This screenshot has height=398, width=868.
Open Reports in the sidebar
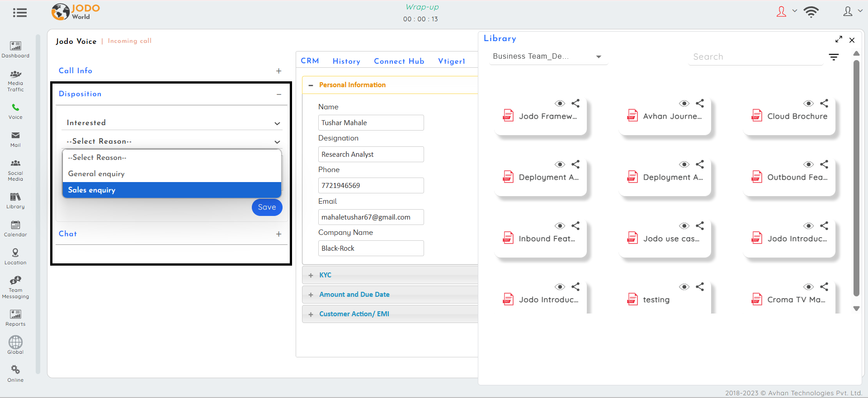point(15,318)
